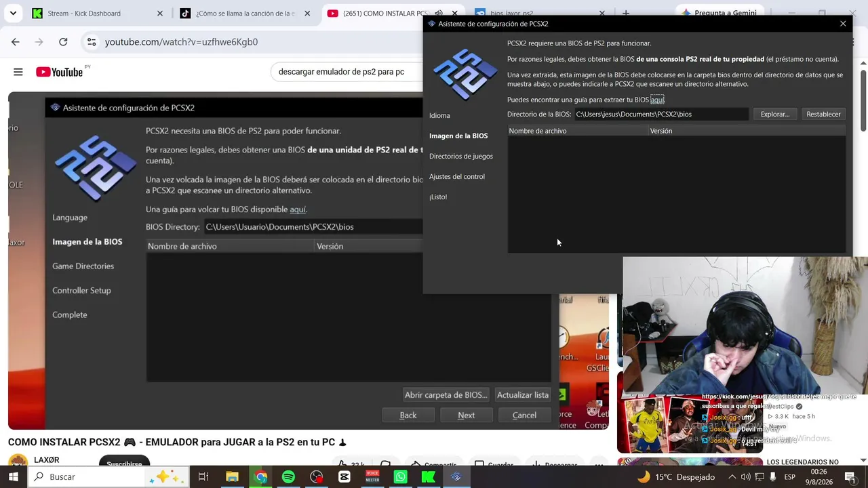Screen dimensions: 868x488
Task: Open Spotify from the taskbar
Action: 288,476
